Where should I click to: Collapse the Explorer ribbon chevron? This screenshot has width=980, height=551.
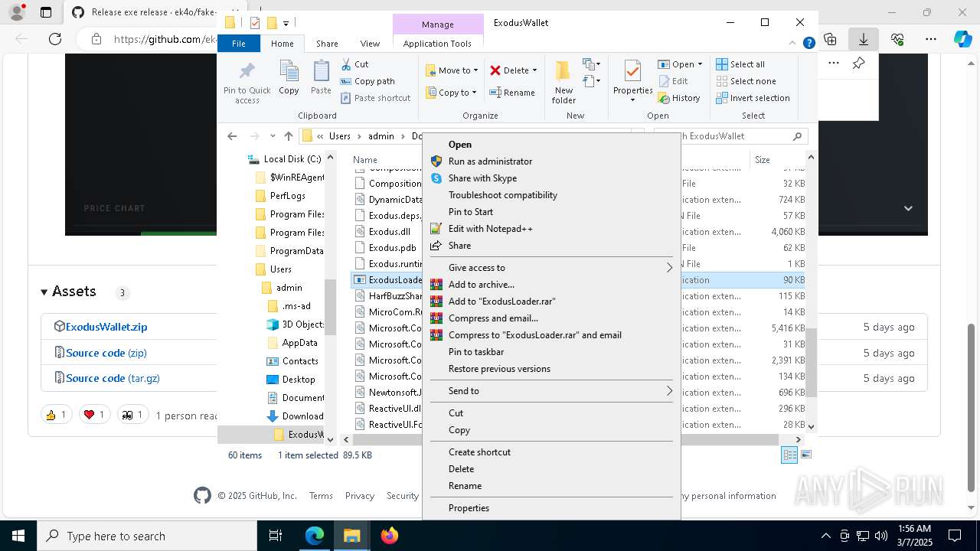[x=794, y=44]
